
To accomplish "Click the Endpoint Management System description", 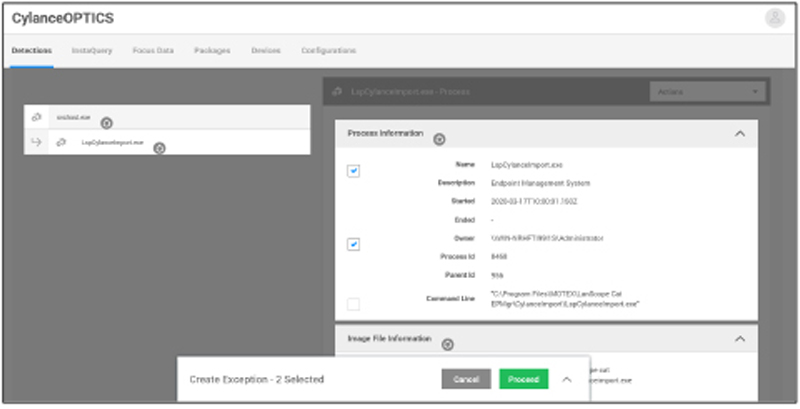I will [x=540, y=183].
